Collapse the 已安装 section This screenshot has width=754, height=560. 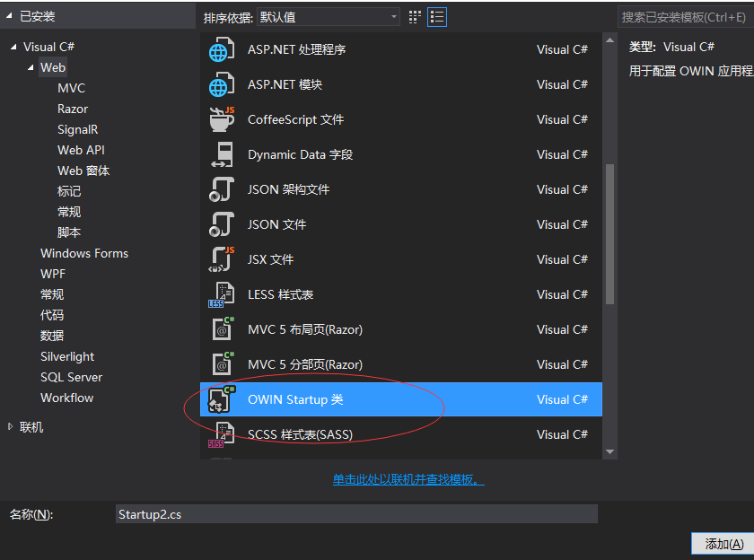pos(10,16)
